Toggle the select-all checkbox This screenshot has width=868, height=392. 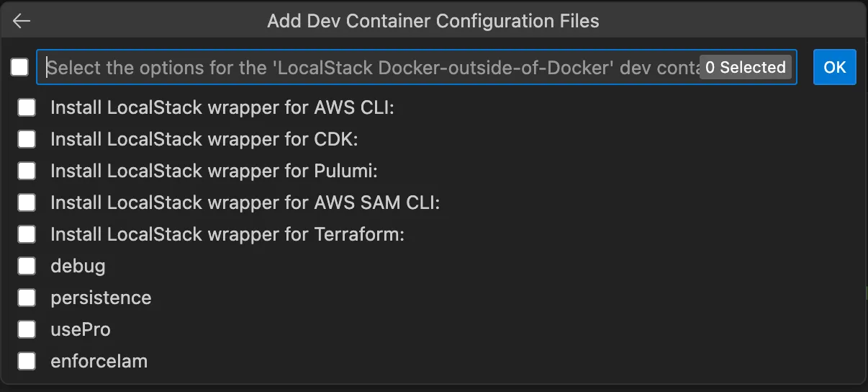[x=19, y=67]
